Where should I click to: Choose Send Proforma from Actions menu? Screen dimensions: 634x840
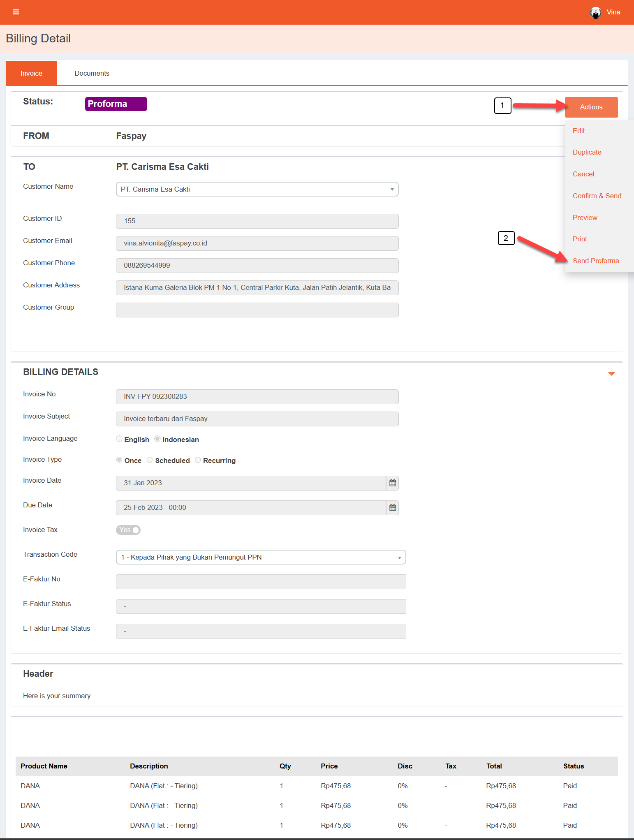[595, 261]
